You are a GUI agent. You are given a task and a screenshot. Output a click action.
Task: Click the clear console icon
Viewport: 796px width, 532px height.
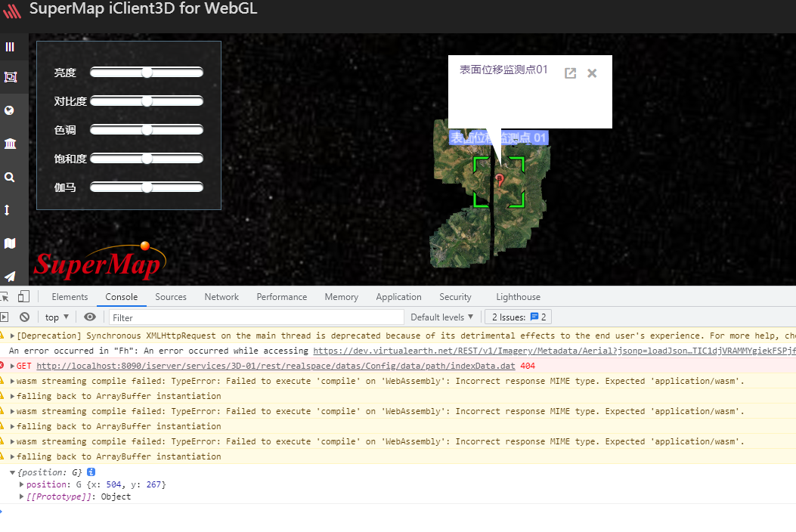[24, 317]
